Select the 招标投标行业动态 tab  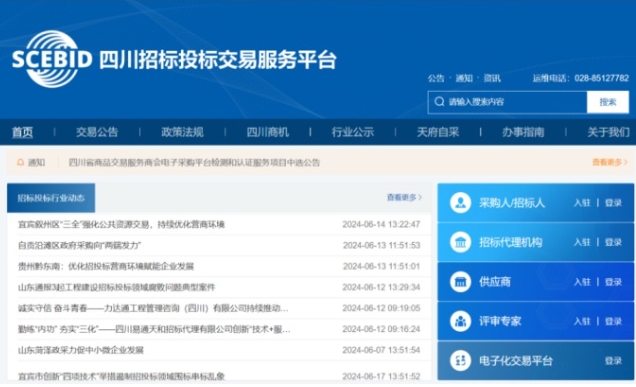[x=51, y=198]
